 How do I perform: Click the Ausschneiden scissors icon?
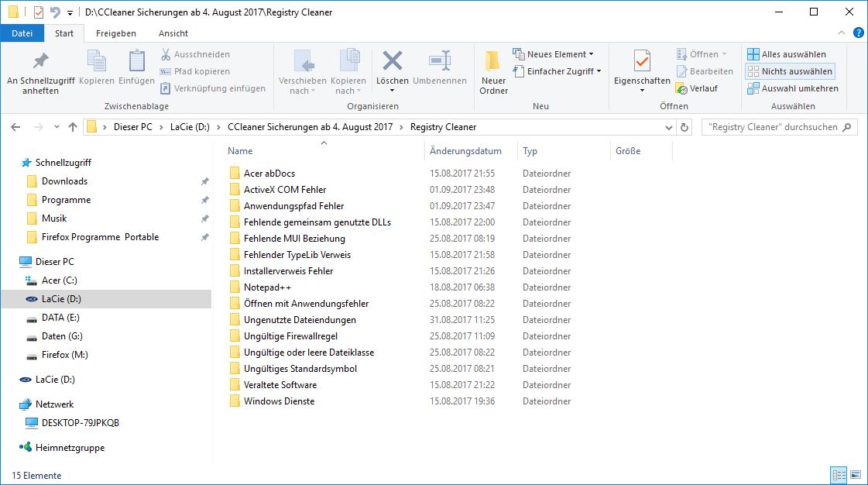(x=166, y=54)
